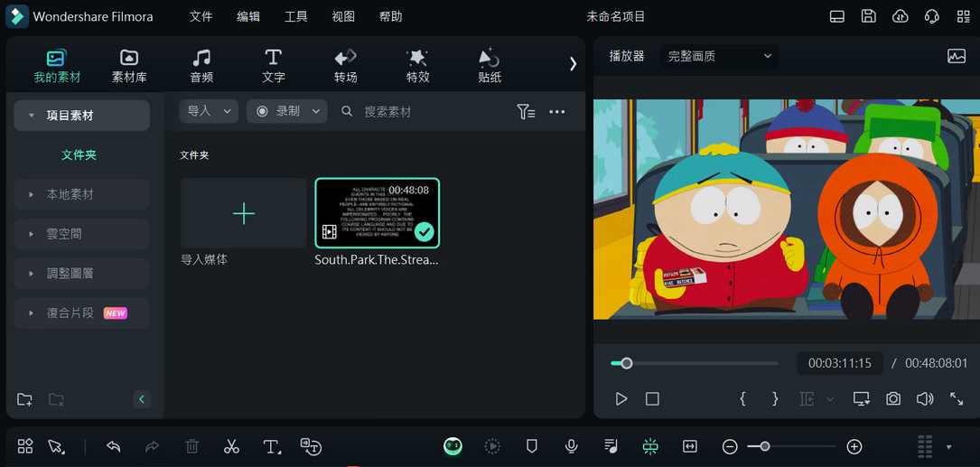
Task: Click the 导入媒体 plus tile
Action: coord(244,213)
